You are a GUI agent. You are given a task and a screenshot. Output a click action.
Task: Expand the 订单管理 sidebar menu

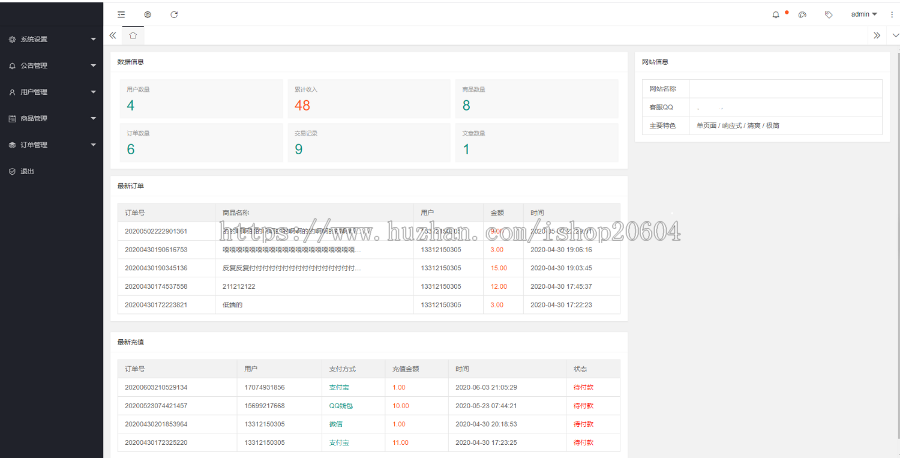tap(52, 145)
